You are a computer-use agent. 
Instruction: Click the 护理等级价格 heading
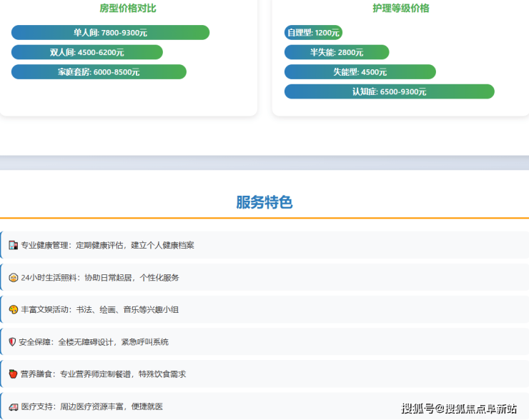click(401, 9)
